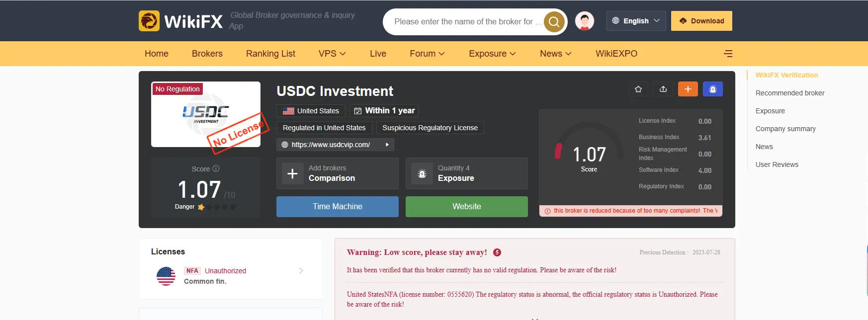The width and height of the screenshot is (868, 320).
Task: Click the WikiFX logo icon
Action: 149,21
